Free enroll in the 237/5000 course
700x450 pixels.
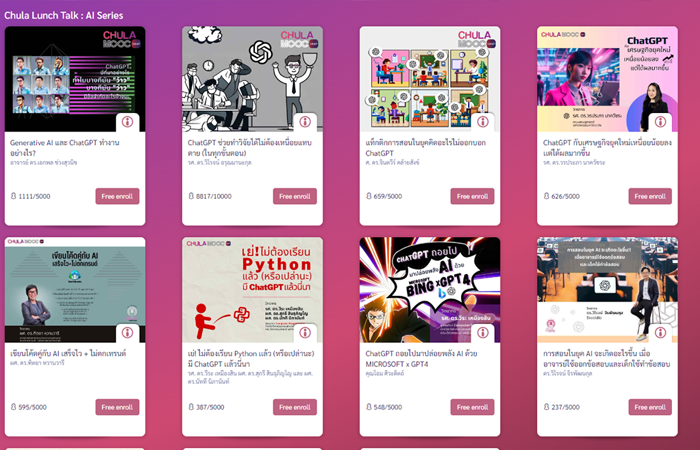pyautogui.click(x=650, y=407)
